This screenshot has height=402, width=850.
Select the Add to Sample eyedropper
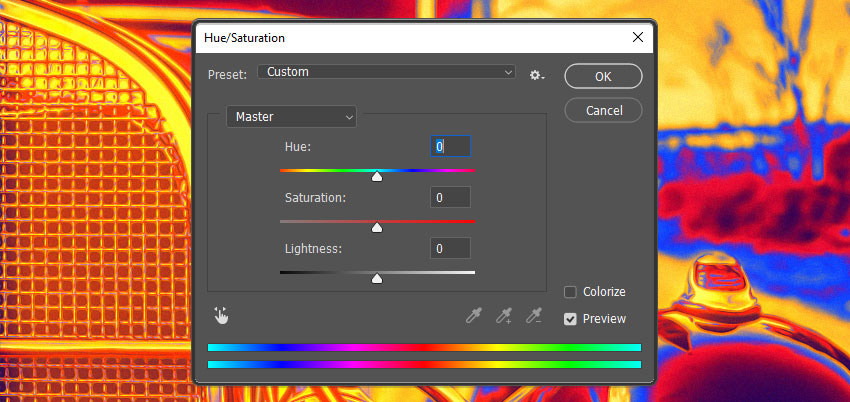tap(504, 316)
